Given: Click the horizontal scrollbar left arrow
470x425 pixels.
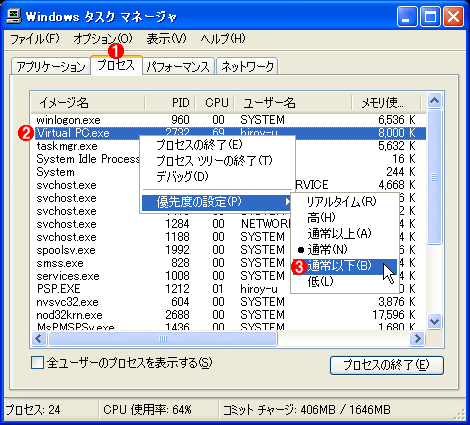Looking at the screenshot, I should point(39,339).
